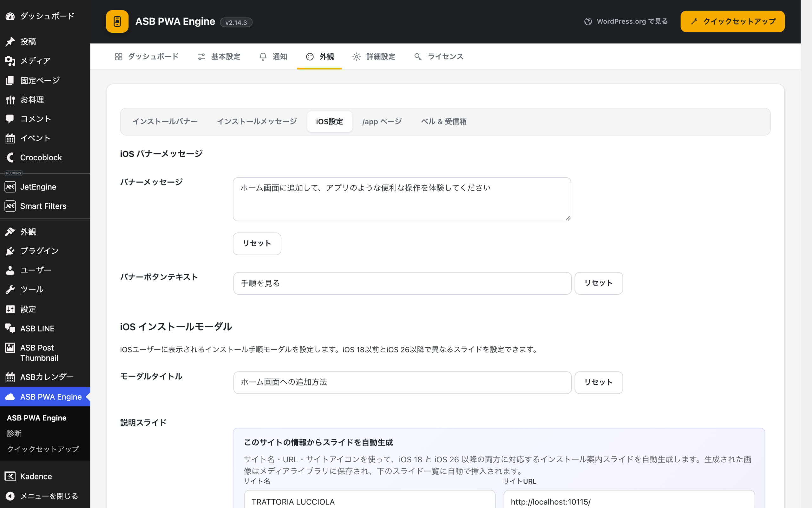Click the speech bubble icon for コメント
This screenshot has width=812, height=508.
coord(10,119)
